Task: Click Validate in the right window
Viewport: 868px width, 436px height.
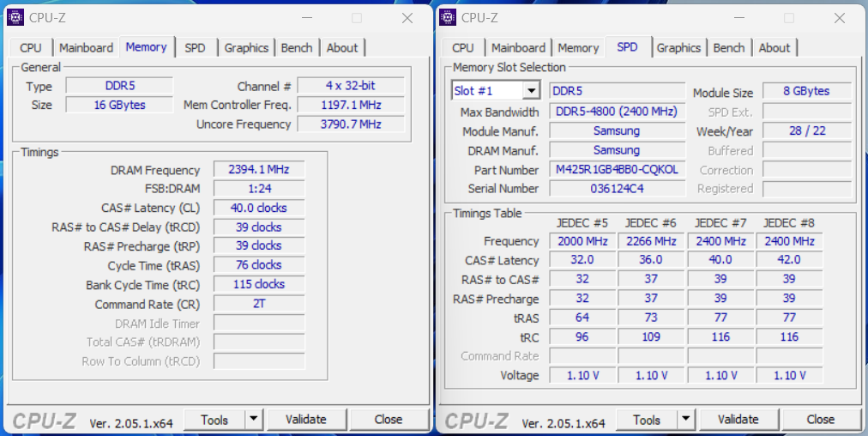Action: coord(738,420)
